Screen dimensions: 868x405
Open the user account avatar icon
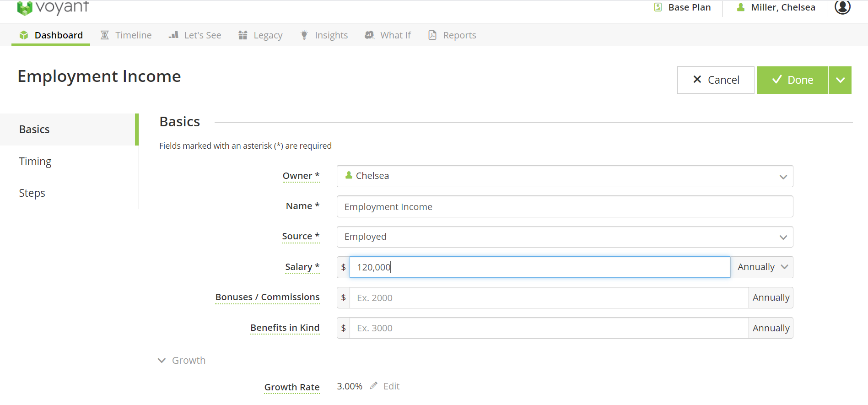click(x=842, y=7)
